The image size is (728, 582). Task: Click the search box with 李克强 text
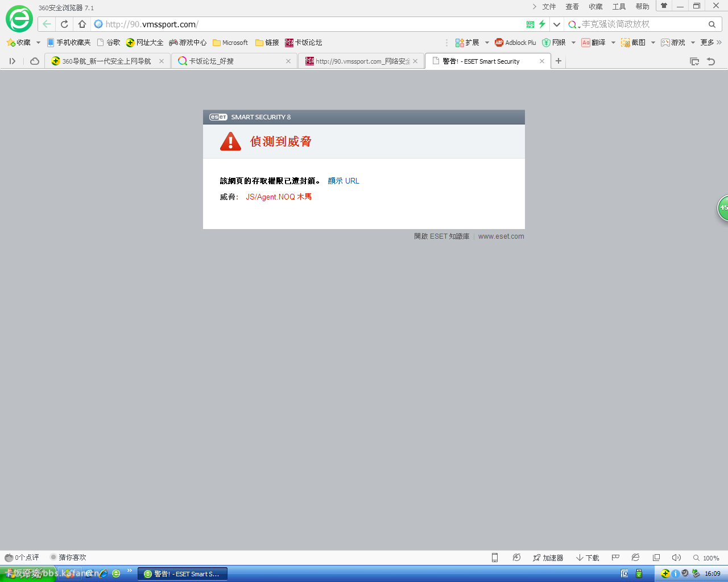pos(643,24)
